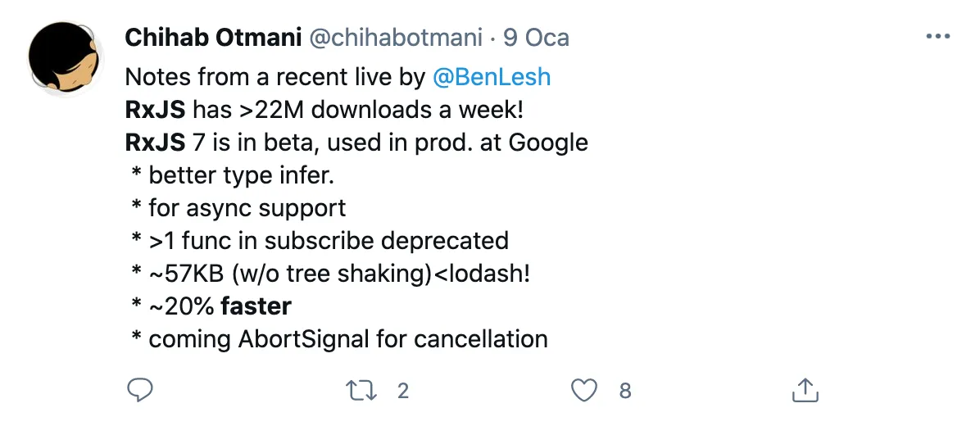Click the ~57KB tree shaking line
The image size is (980, 426).
click(x=338, y=274)
